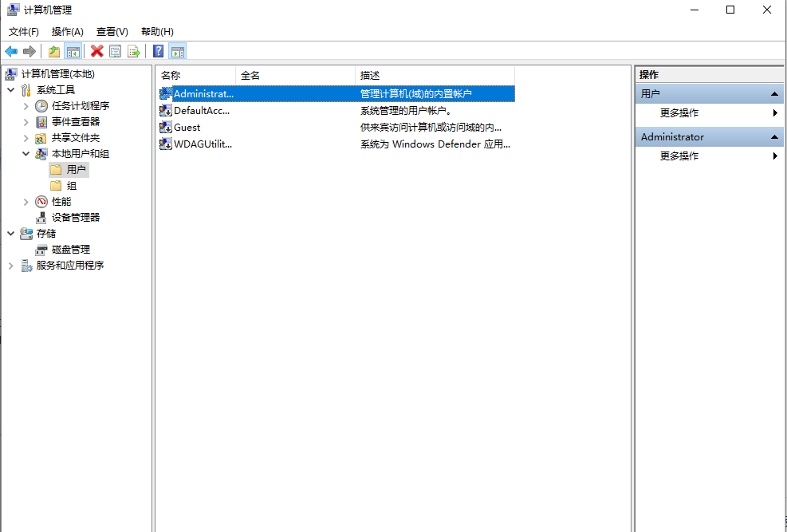Open the 操作(A) menu
This screenshot has height=532, width=787.
(67, 31)
